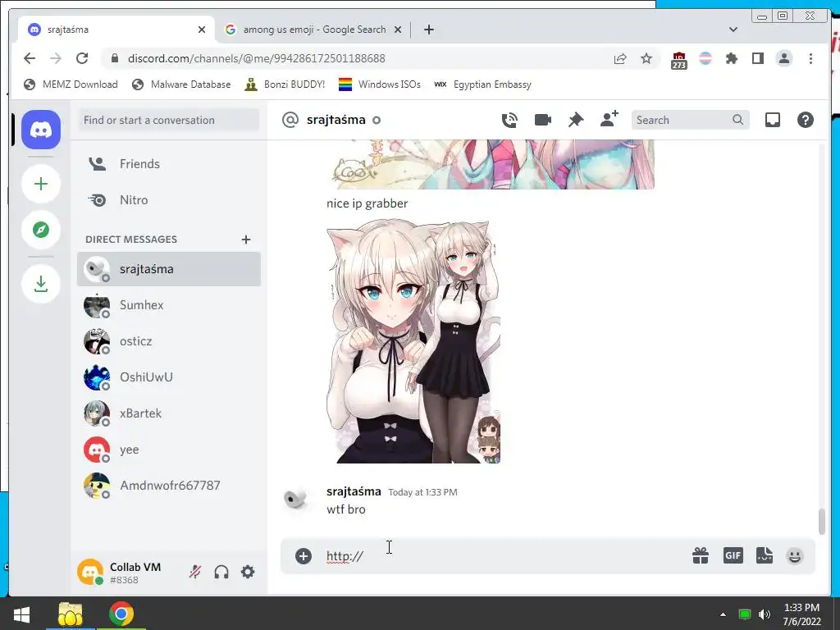Open Windows Start menu
The height and width of the screenshot is (630, 840).
(21, 614)
